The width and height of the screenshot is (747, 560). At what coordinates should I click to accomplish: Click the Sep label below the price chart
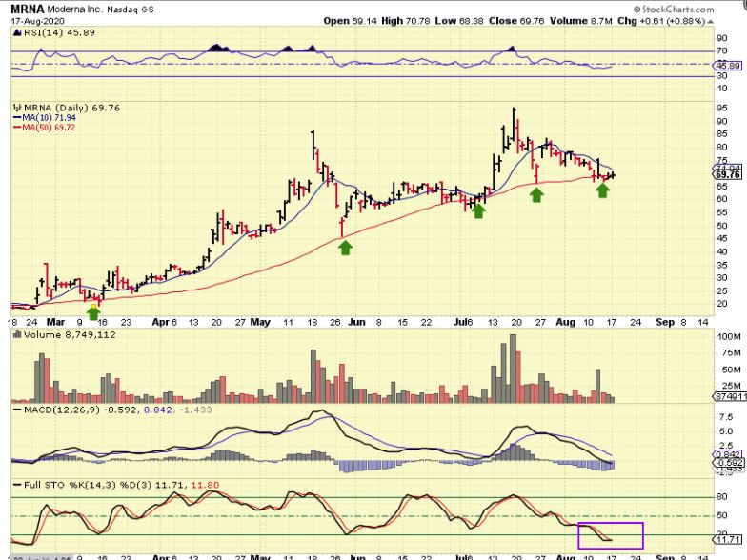pyautogui.click(x=665, y=322)
